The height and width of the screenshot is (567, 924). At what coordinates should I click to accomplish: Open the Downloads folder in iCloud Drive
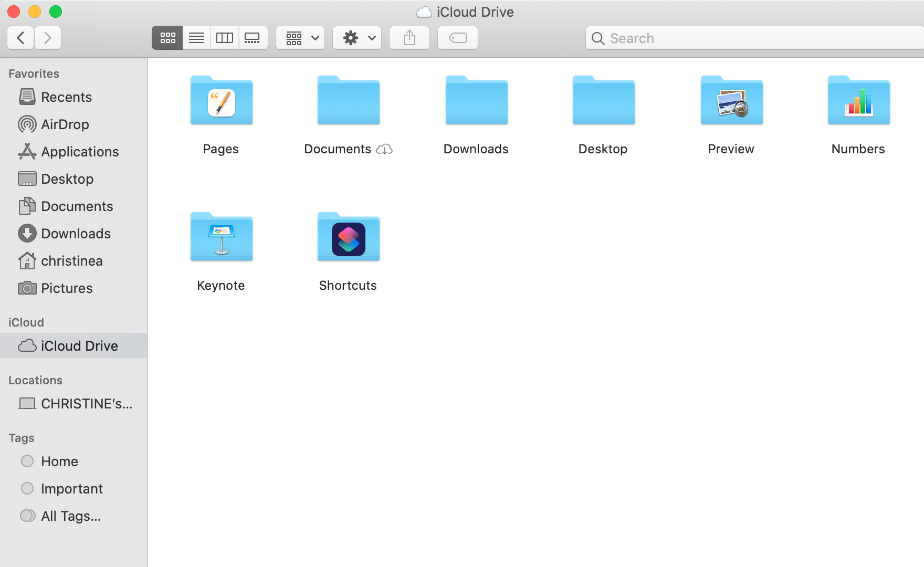pyautogui.click(x=476, y=100)
